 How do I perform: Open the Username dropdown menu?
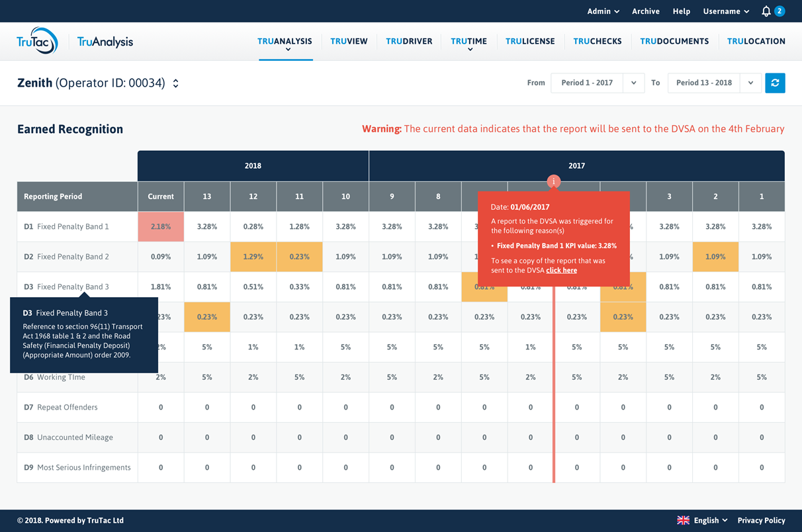726,11
